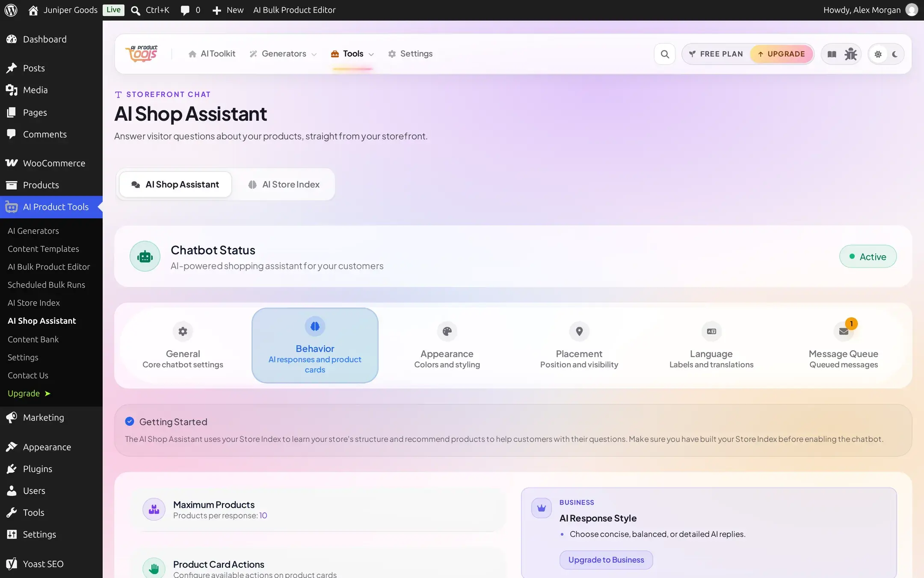Image resolution: width=924 pixels, height=578 pixels.
Task: Open the WooCommerce sidebar menu
Action: pyautogui.click(x=51, y=163)
